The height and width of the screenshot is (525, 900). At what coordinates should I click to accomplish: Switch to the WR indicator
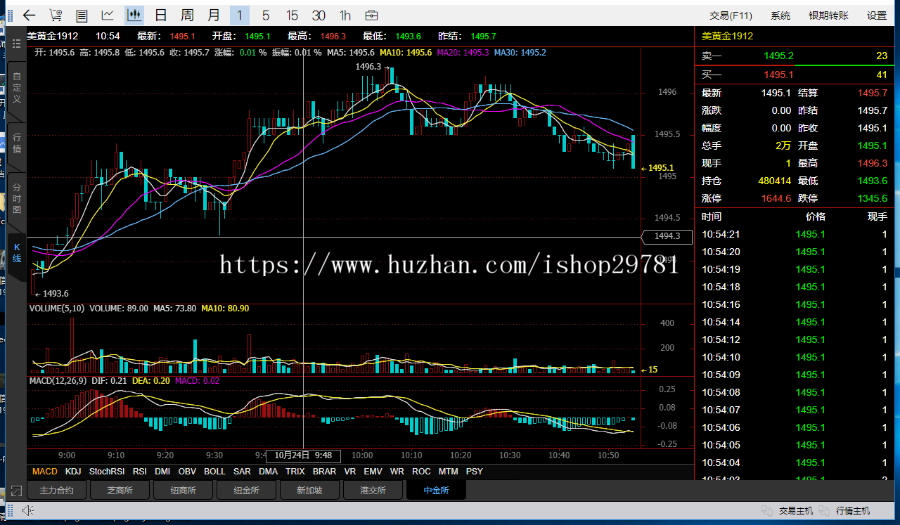tap(397, 472)
